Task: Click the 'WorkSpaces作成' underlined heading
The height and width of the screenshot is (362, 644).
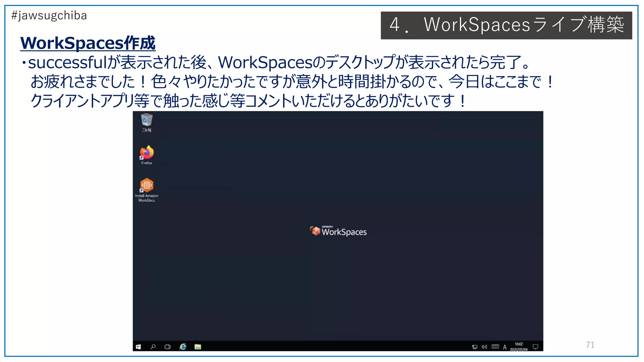Action: pyautogui.click(x=88, y=43)
